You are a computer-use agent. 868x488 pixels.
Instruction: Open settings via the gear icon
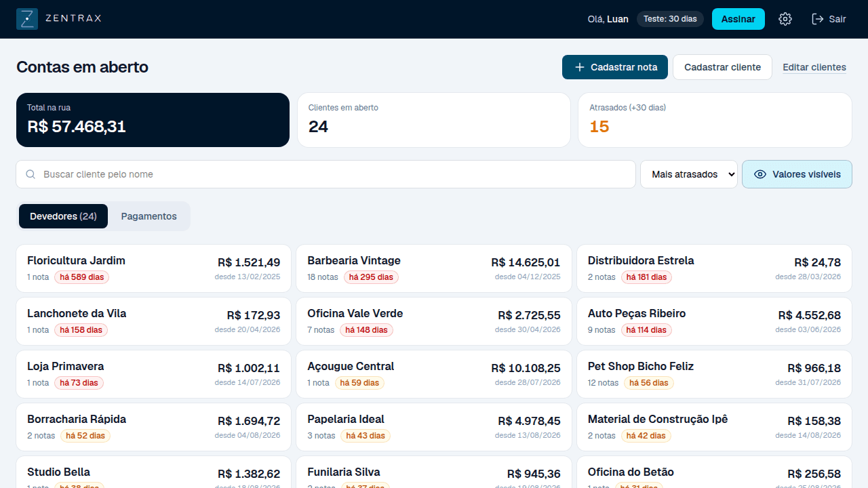[x=785, y=19]
